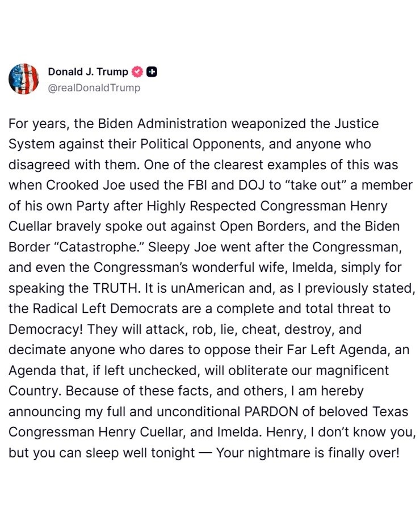This screenshot has width=420, height=525.
Task: Click the pink verified checkmark badge
Action: pos(137,72)
